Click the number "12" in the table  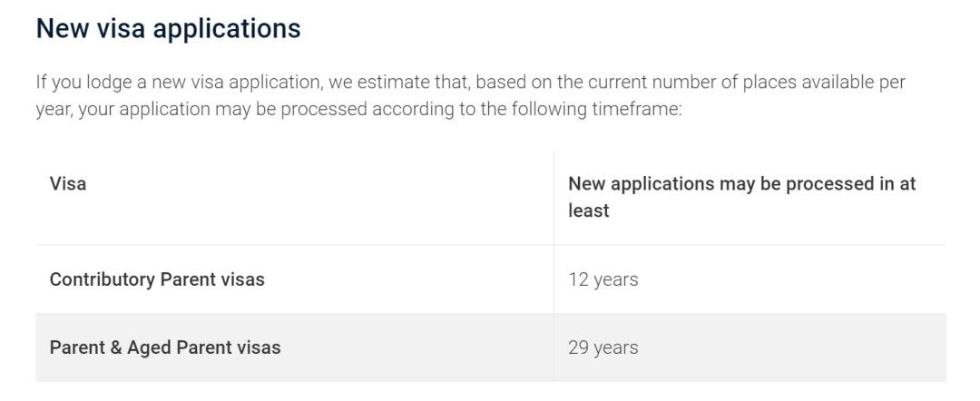tap(578, 279)
